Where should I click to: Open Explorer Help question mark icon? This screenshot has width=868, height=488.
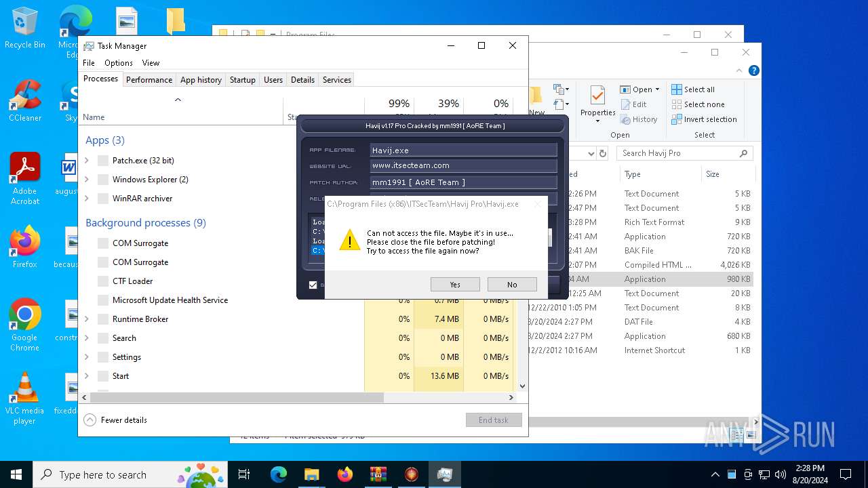[x=754, y=70]
